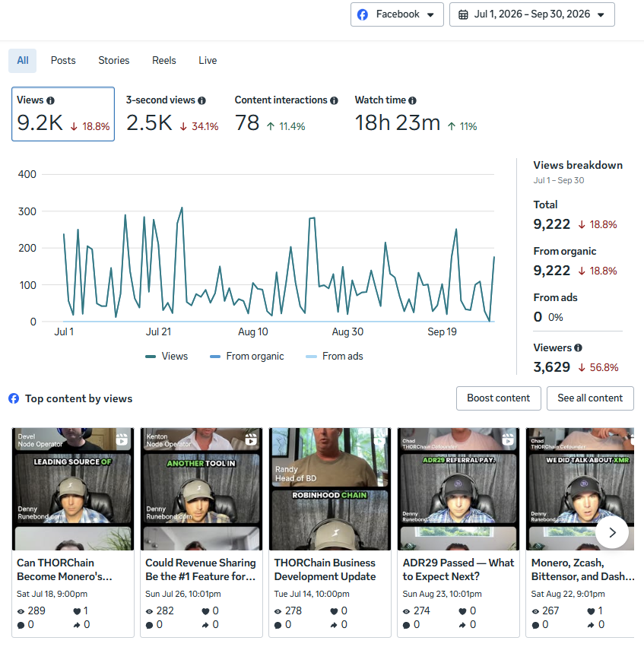Click the info icon next to Viewers
This screenshot has width=644, height=647.
(579, 348)
